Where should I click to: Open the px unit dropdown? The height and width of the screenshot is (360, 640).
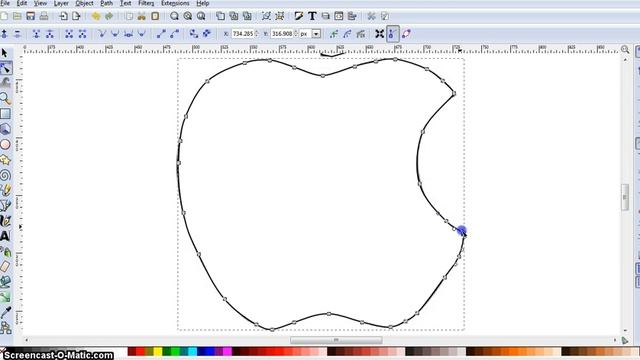coord(316,34)
